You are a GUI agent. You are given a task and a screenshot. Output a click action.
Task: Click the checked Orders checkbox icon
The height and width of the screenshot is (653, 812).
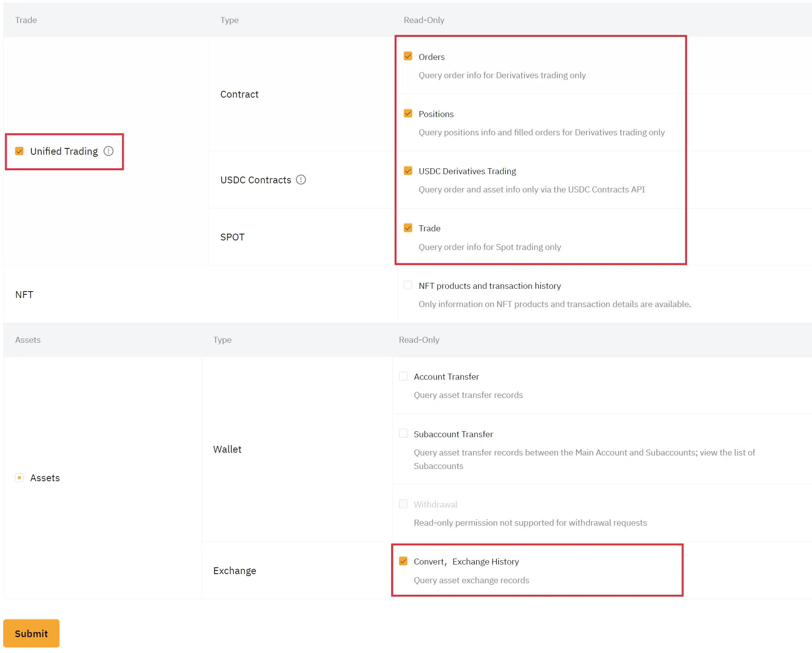coord(408,56)
